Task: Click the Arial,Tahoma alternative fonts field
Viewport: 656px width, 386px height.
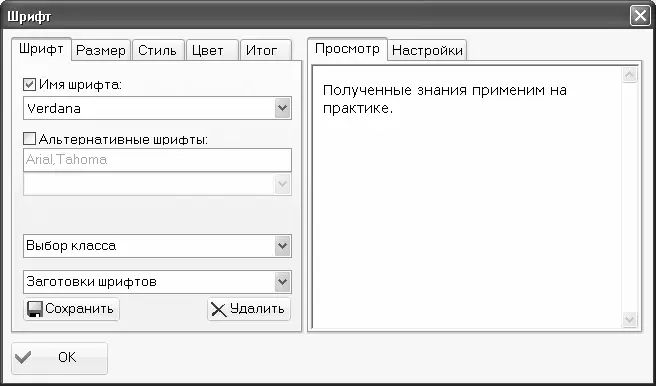Action: click(157, 160)
